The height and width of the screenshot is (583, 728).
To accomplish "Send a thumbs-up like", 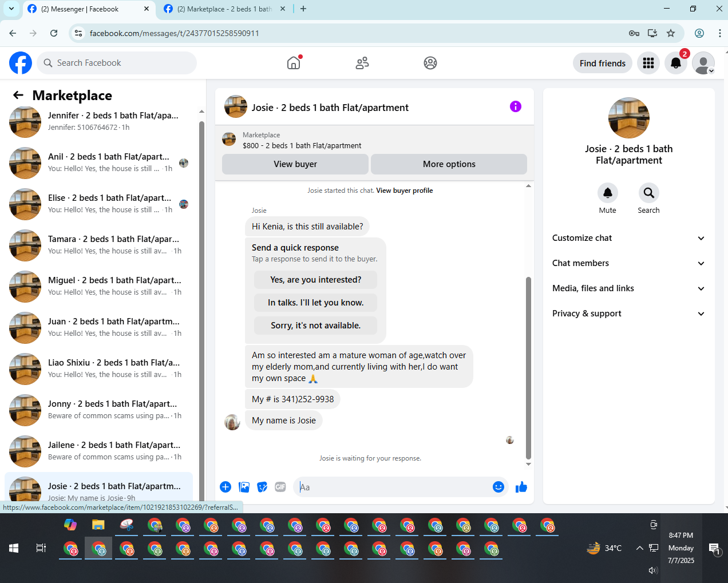I will 521,487.
